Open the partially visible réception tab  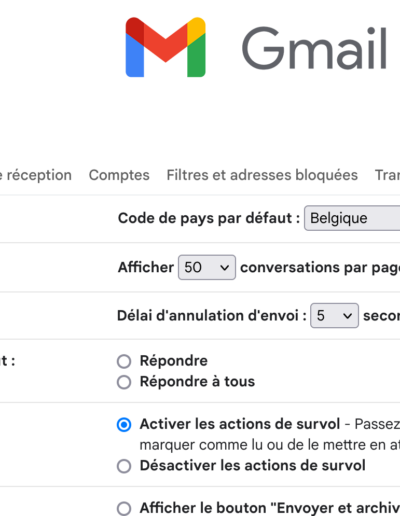(x=36, y=175)
